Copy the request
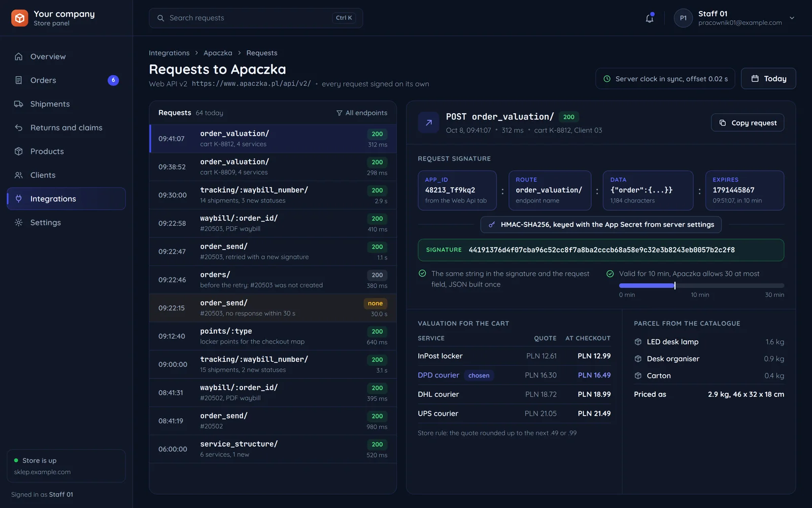This screenshot has height=508, width=812. [748, 123]
